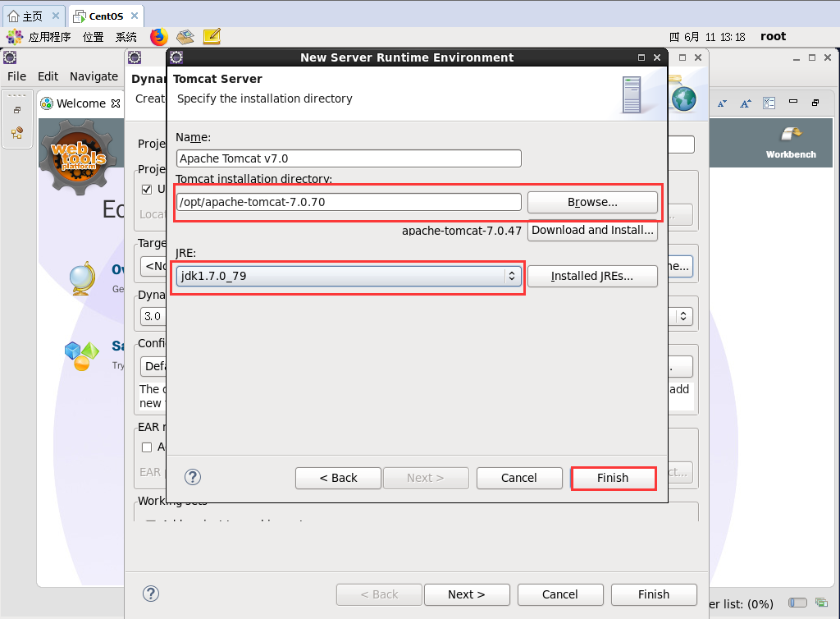The height and width of the screenshot is (619, 840).
Task: Open the Eclipse Edit menu
Action: 48,76
